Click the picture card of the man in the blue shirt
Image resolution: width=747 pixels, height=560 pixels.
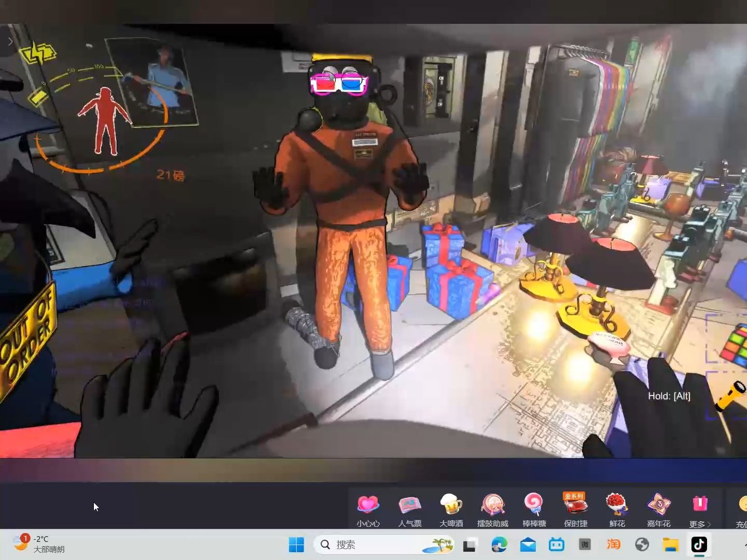pos(152,83)
